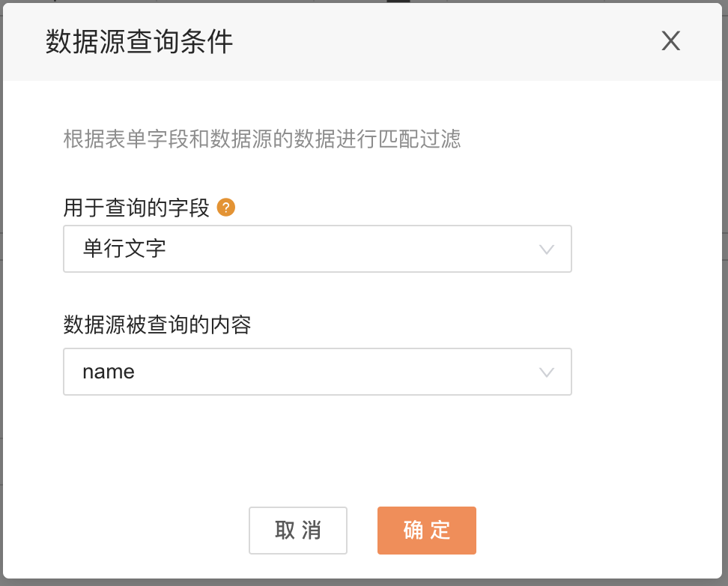Expand the name dropdown arrow
728x586 pixels.
pos(547,372)
